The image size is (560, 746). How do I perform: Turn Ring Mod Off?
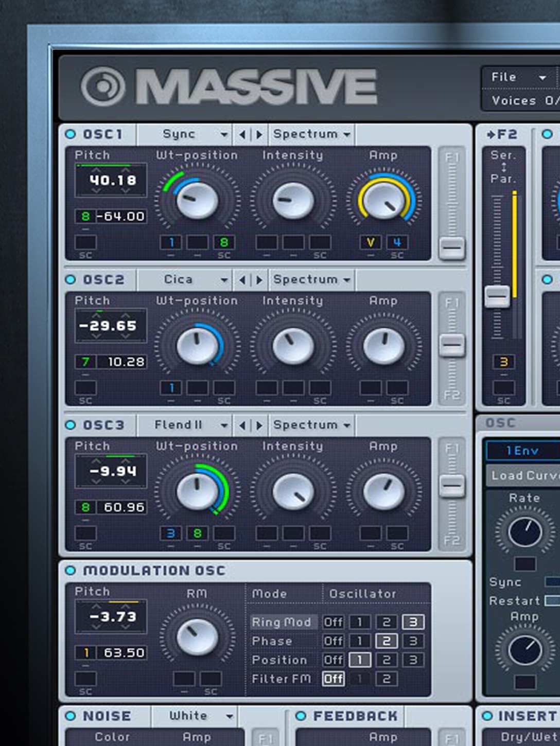click(333, 622)
